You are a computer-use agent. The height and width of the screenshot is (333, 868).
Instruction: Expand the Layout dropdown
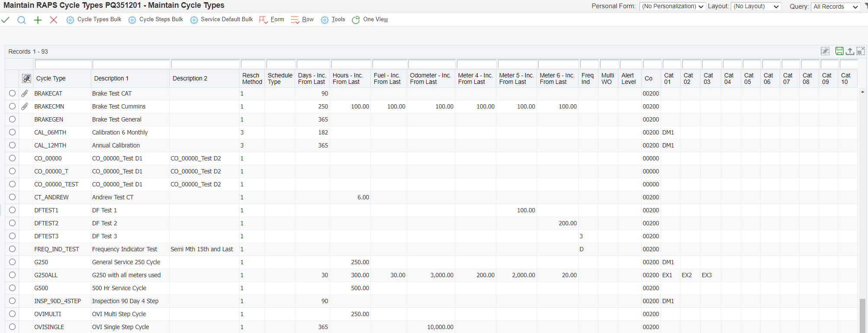coord(756,6)
